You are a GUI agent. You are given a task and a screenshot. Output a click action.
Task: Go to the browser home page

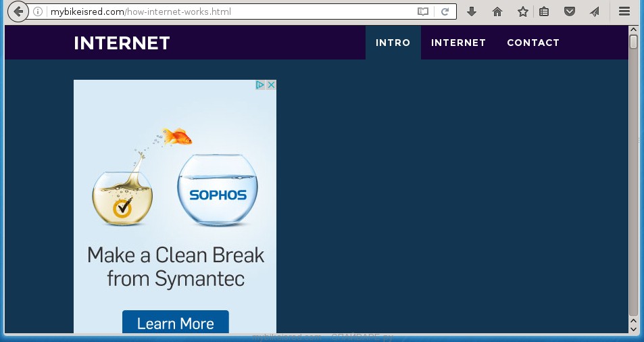pos(497,11)
